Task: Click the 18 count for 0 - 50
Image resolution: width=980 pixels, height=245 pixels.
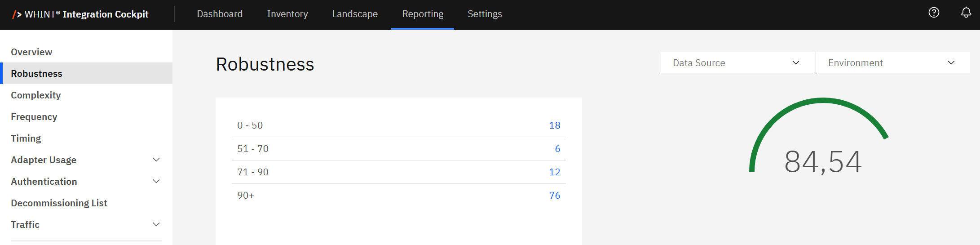Action: pos(554,125)
